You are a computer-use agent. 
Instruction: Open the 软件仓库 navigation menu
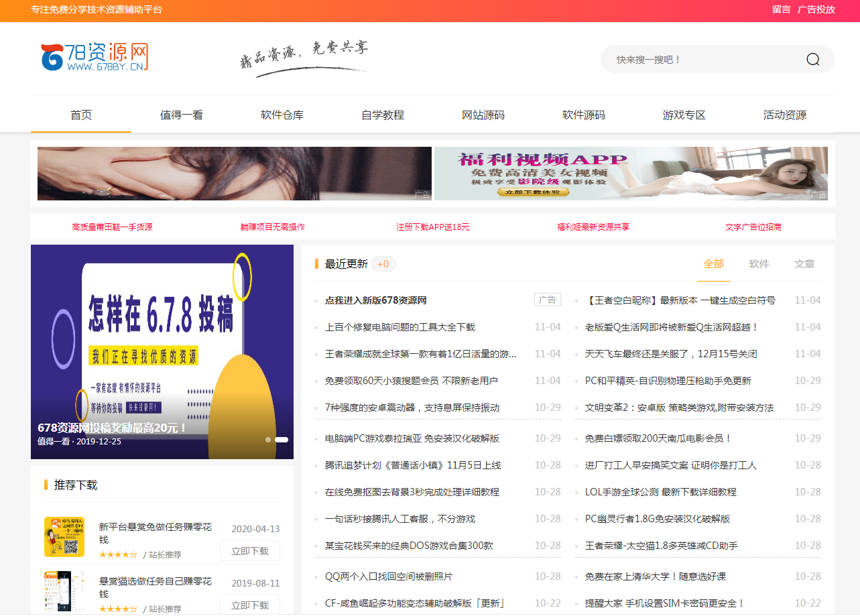[x=282, y=115]
